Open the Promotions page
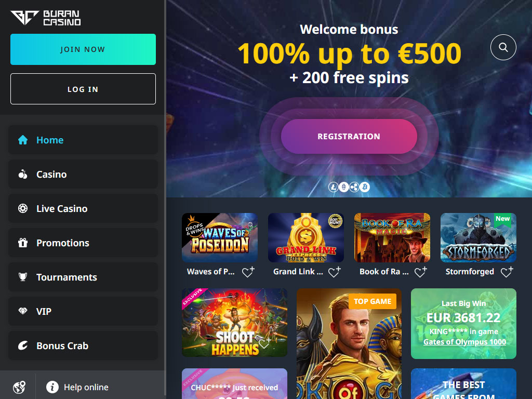532x399 pixels. [83, 243]
